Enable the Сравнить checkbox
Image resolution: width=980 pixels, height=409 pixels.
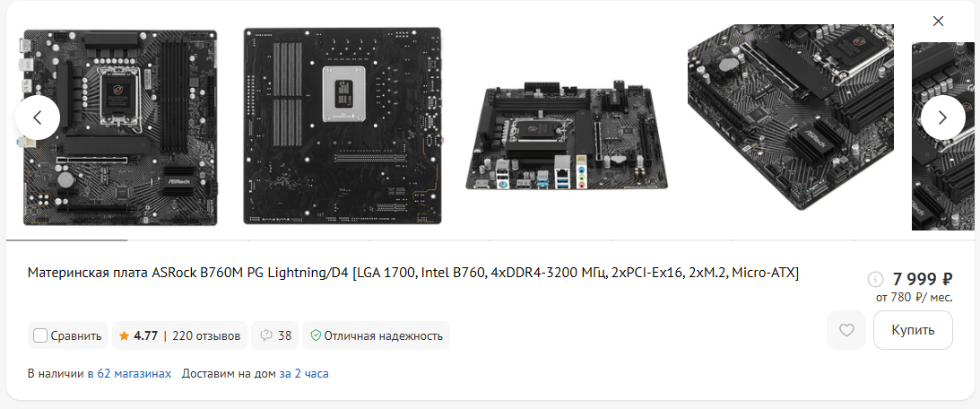tap(40, 335)
